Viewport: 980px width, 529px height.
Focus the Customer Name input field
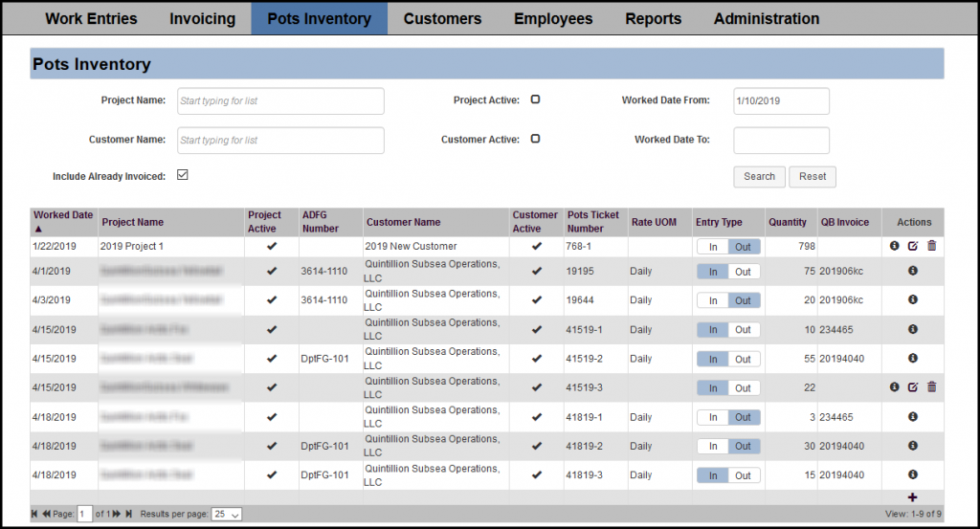pos(280,141)
